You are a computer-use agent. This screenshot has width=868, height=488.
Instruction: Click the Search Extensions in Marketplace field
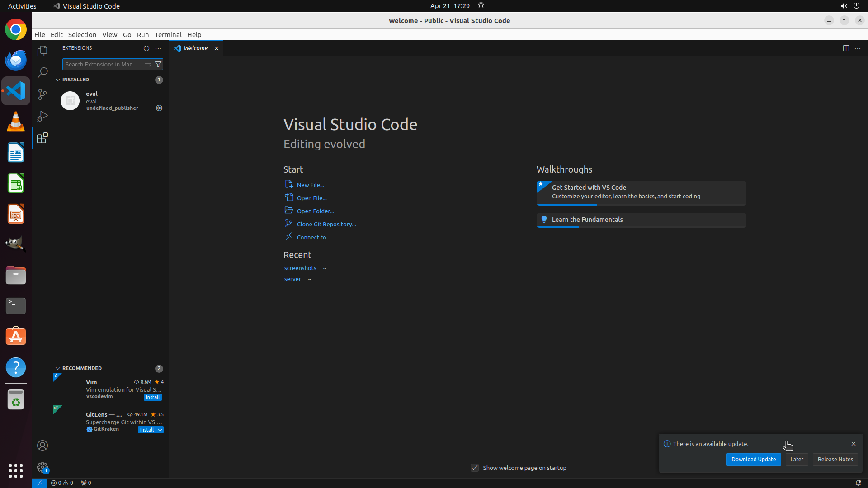point(102,64)
